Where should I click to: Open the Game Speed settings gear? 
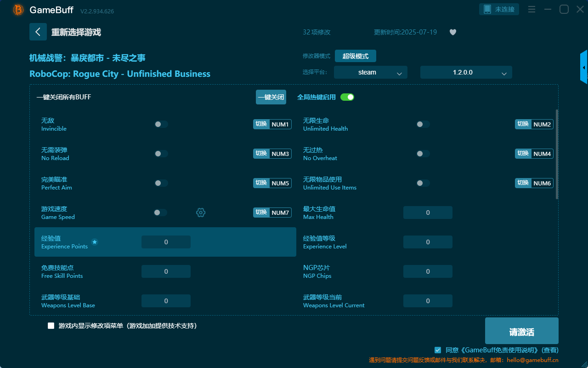coord(200,212)
